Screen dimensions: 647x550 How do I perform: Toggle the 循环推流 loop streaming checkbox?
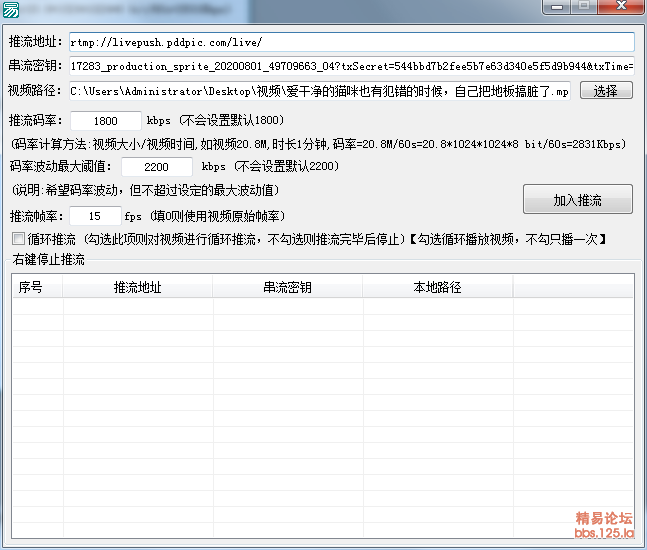(x=18, y=240)
